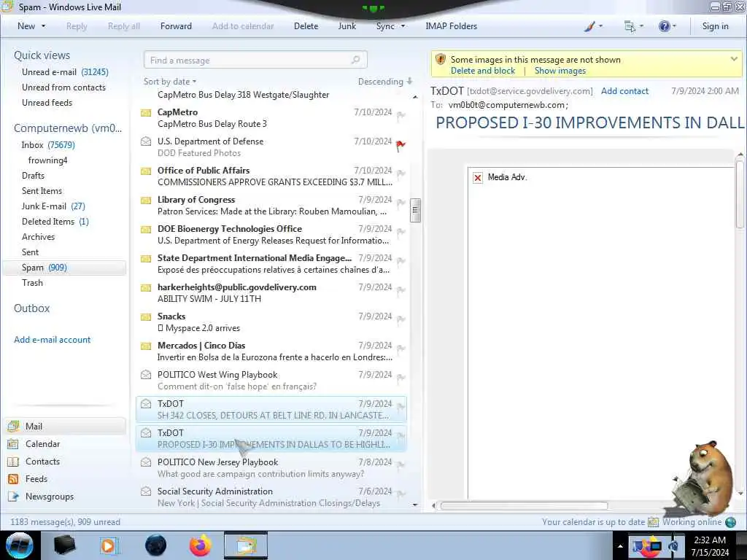Image resolution: width=747 pixels, height=560 pixels.
Task: Toggle flag on the Snacks message
Action: point(401,319)
